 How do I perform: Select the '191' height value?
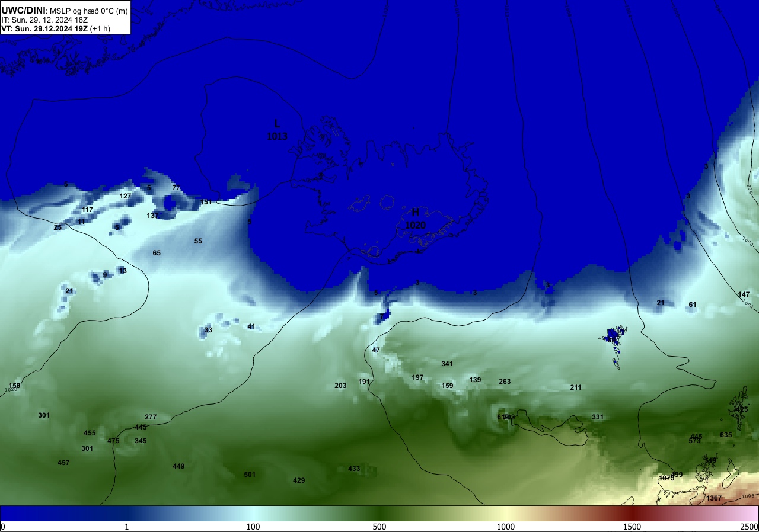point(364,382)
